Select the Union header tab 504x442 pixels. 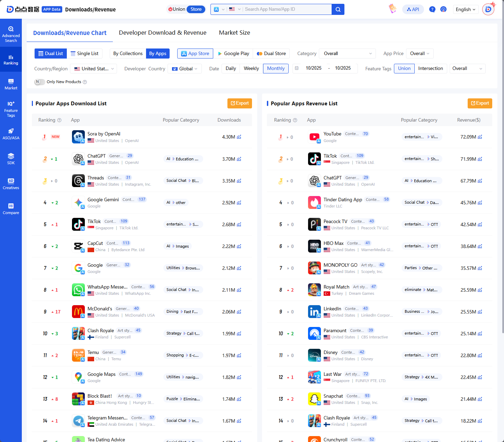[177, 9]
